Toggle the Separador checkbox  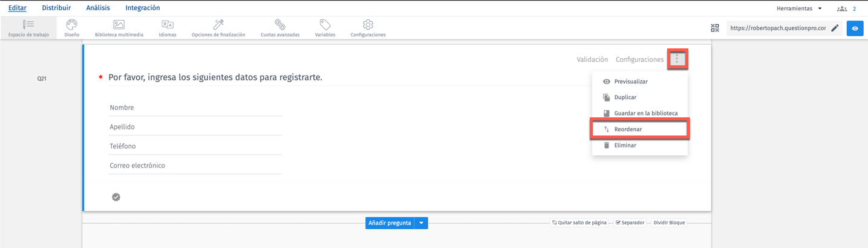point(630,223)
